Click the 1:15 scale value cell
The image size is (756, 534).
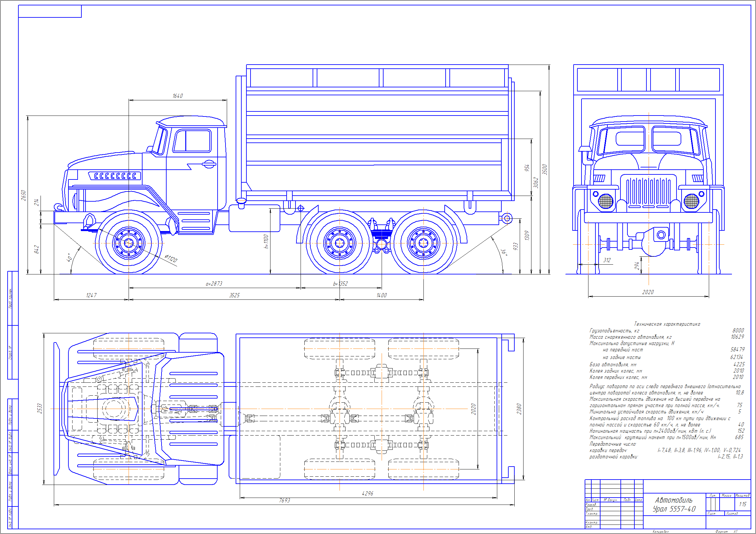(x=742, y=504)
